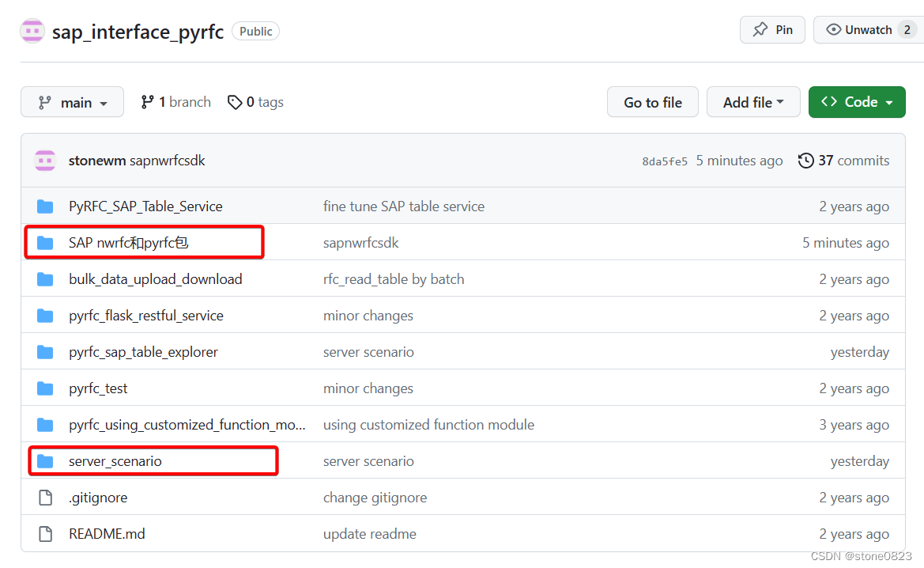Click the Public visibility badge
924x568 pixels.
click(x=256, y=32)
